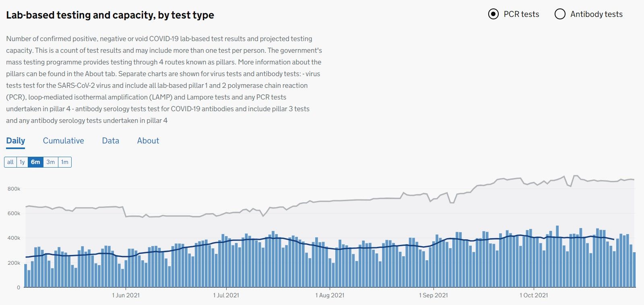Click the chart title heading text
The width and height of the screenshot is (644, 305).
click(x=110, y=15)
